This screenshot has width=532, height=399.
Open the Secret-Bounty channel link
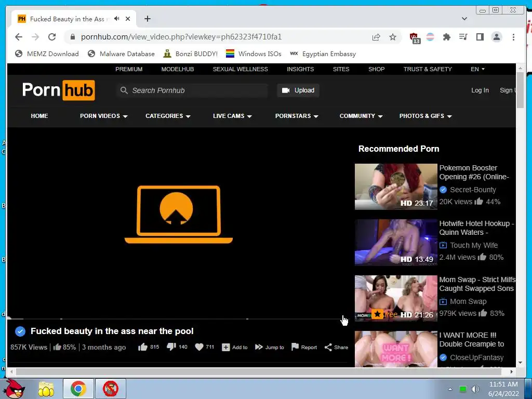(473, 190)
